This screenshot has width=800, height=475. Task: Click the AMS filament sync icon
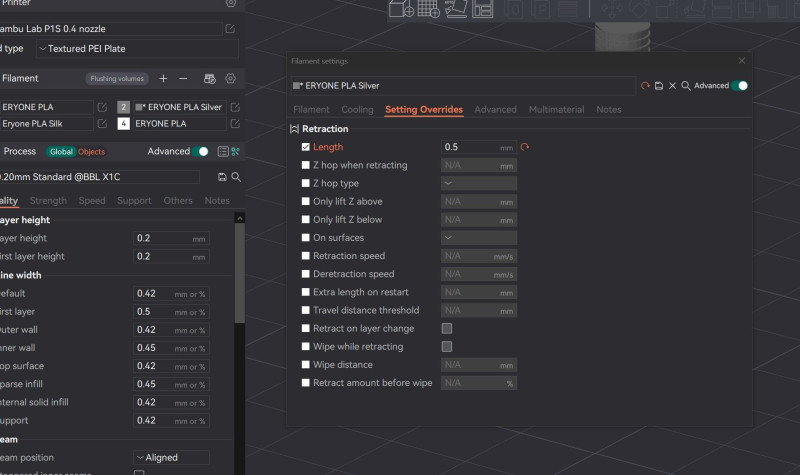(x=210, y=79)
